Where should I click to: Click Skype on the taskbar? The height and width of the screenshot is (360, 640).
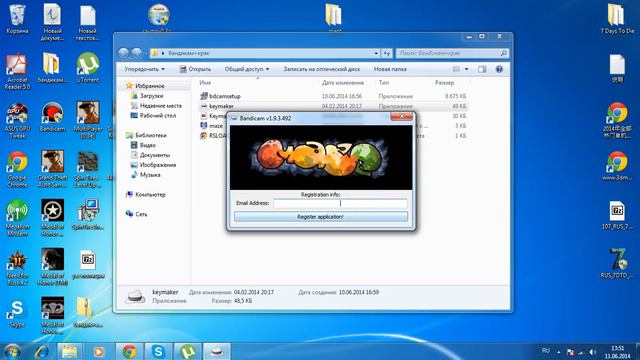coord(158,351)
